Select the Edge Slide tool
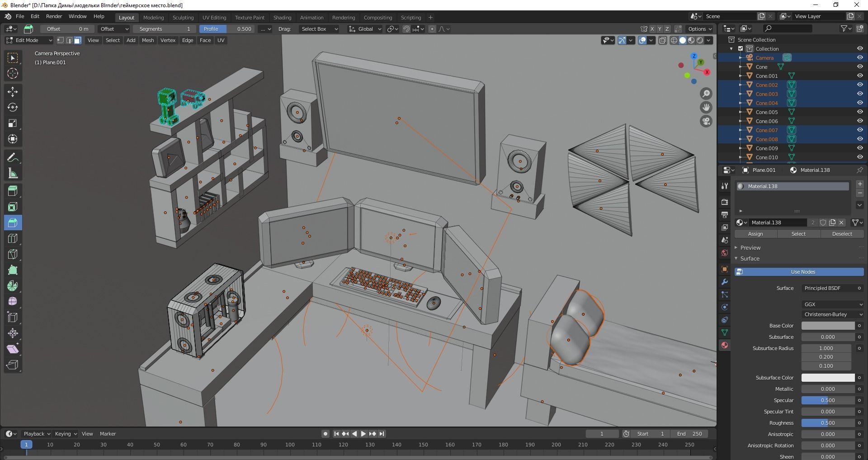 [x=13, y=318]
